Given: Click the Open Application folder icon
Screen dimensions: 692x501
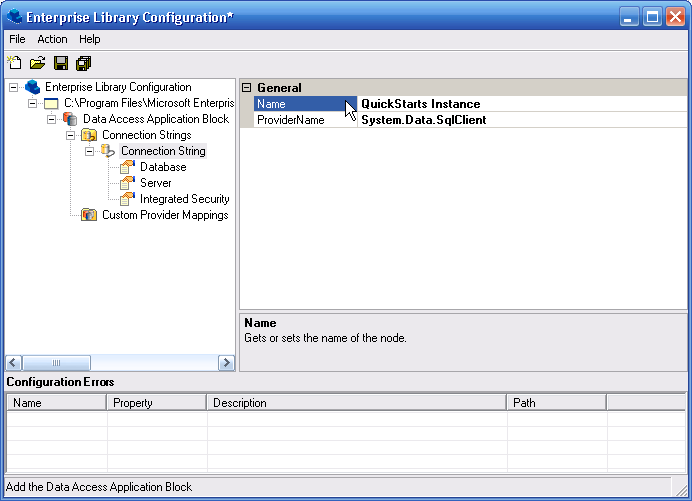Looking at the screenshot, I should [x=37, y=64].
